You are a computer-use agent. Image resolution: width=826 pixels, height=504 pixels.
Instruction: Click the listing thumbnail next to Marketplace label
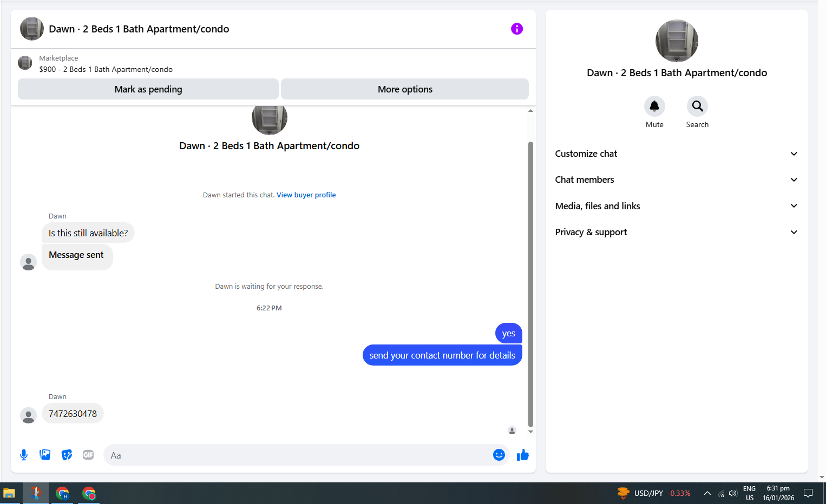25,63
